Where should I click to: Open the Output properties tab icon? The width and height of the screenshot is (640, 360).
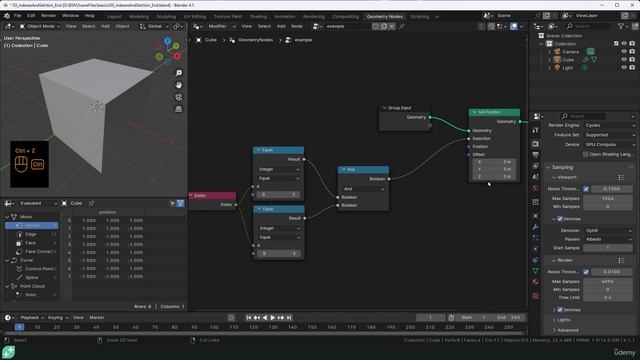pos(536,155)
